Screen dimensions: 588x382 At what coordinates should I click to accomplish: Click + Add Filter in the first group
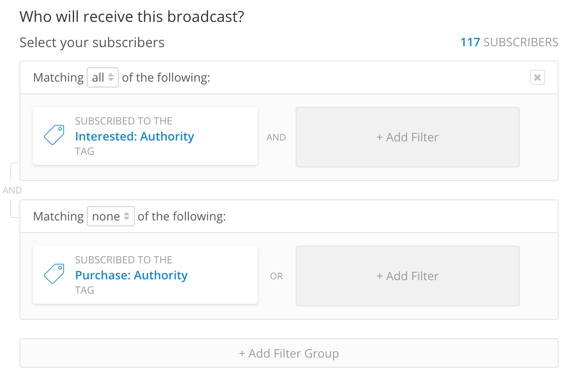(x=407, y=137)
